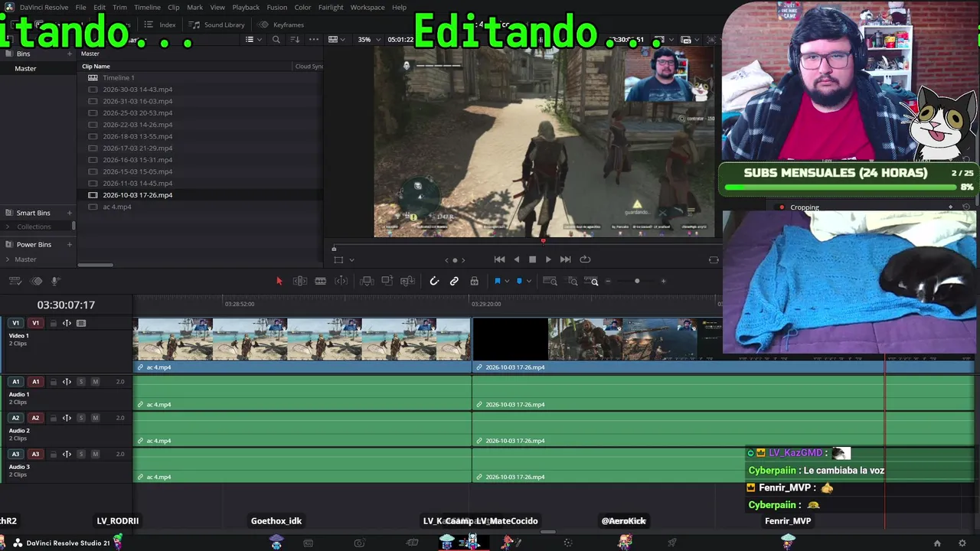The height and width of the screenshot is (551, 980).
Task: Toggle loop playback in viewer
Action: coord(586,259)
